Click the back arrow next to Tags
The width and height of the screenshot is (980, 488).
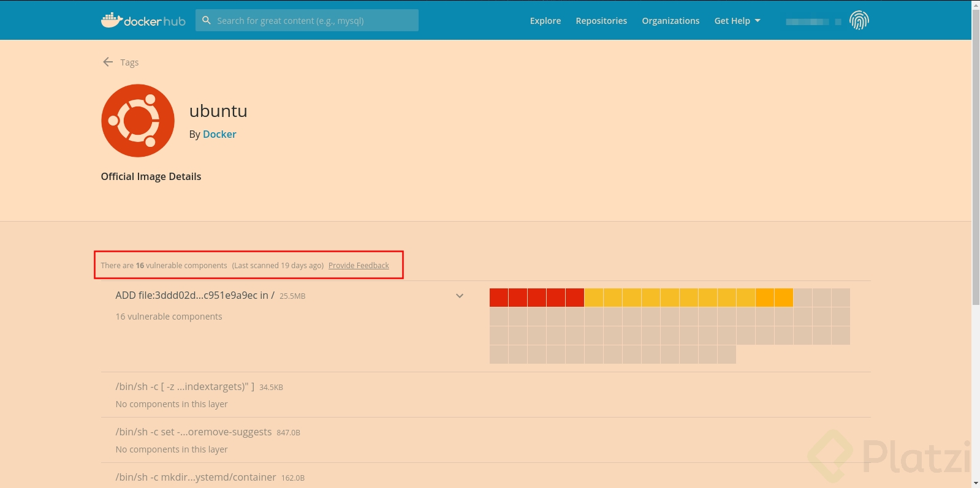(x=108, y=62)
